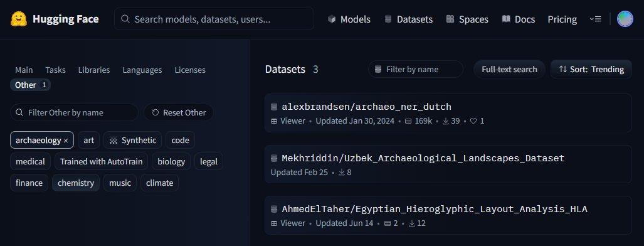Focus the Filter by name field

tap(416, 69)
